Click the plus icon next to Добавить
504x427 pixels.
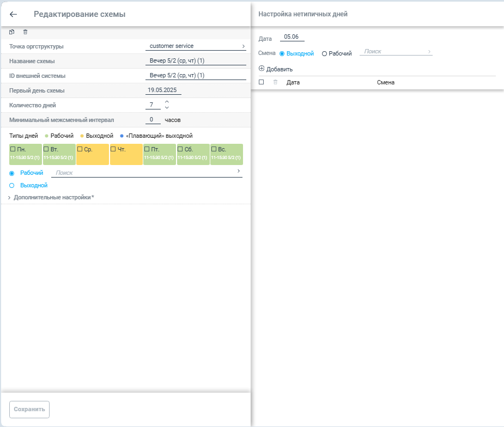click(262, 69)
